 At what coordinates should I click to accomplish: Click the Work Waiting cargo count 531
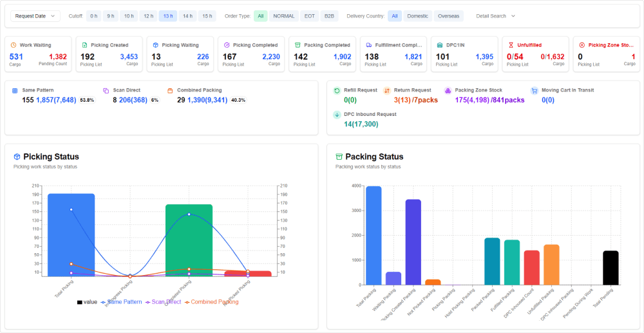pyautogui.click(x=17, y=57)
